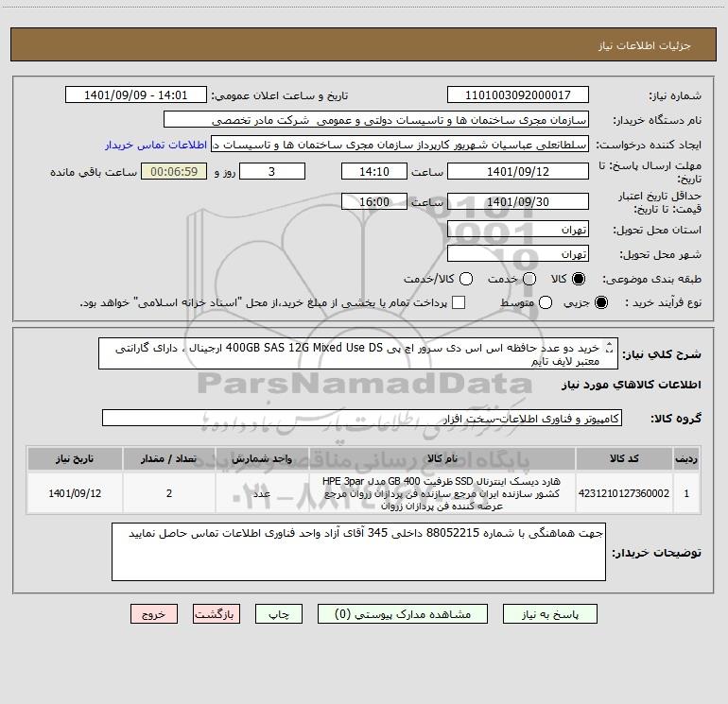
Task: Click the کد کالا column header
Action: 624,458
